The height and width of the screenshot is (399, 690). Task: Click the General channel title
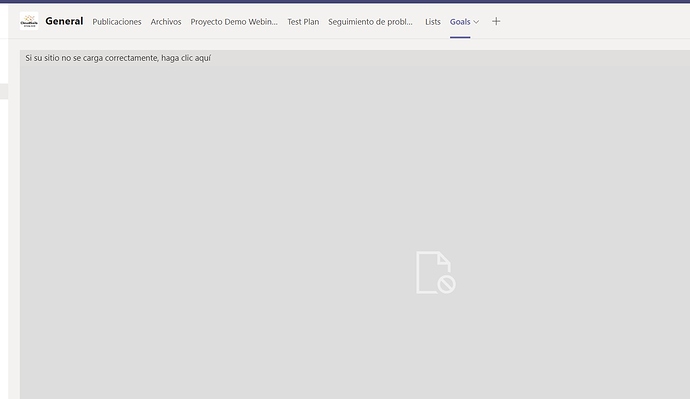click(x=64, y=21)
